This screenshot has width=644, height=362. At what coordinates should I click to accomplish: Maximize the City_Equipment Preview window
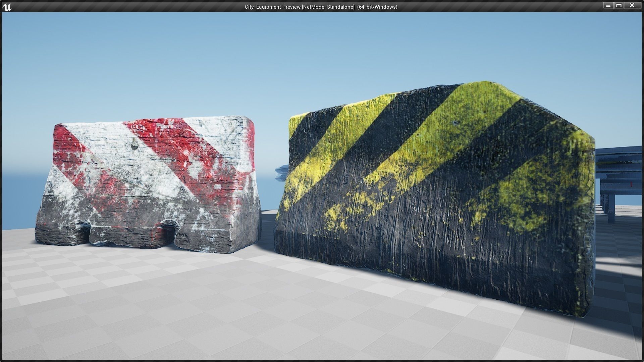(x=619, y=5)
